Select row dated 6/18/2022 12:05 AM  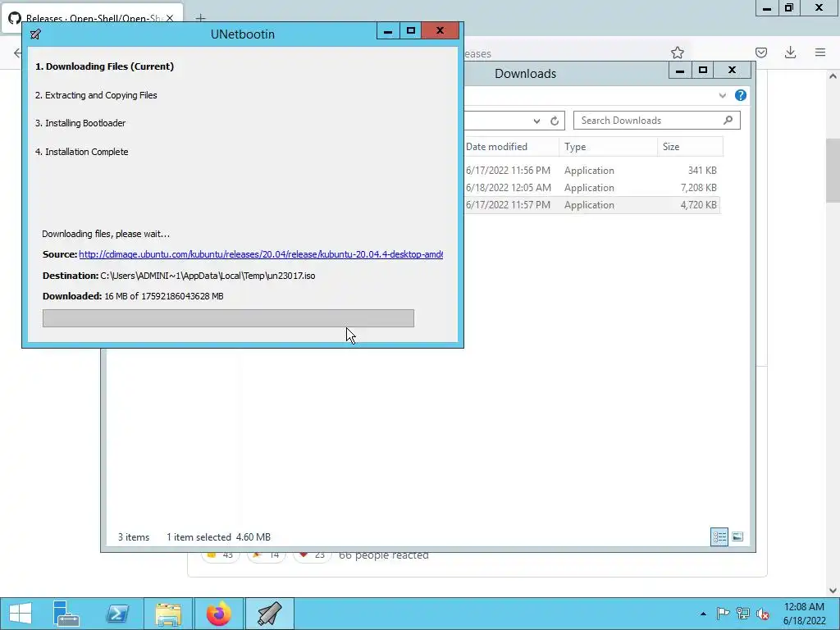(509, 188)
